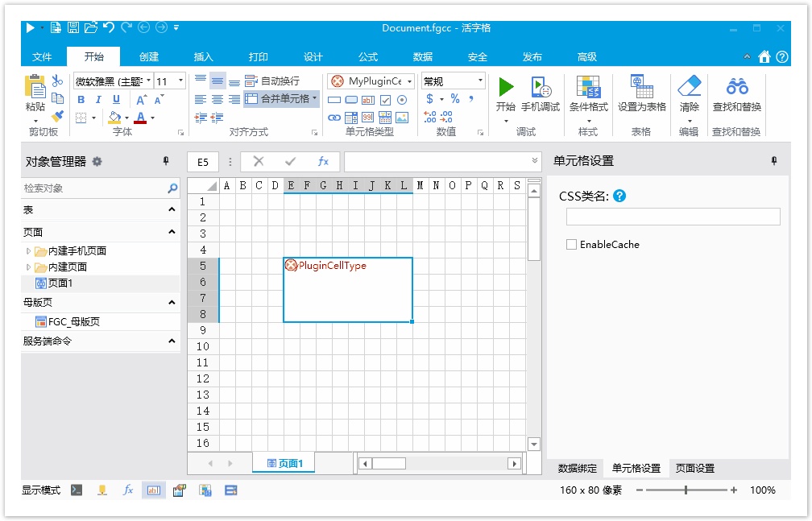Click the comma thousands separator icon
The width and height of the screenshot is (812, 521).
tap(471, 98)
